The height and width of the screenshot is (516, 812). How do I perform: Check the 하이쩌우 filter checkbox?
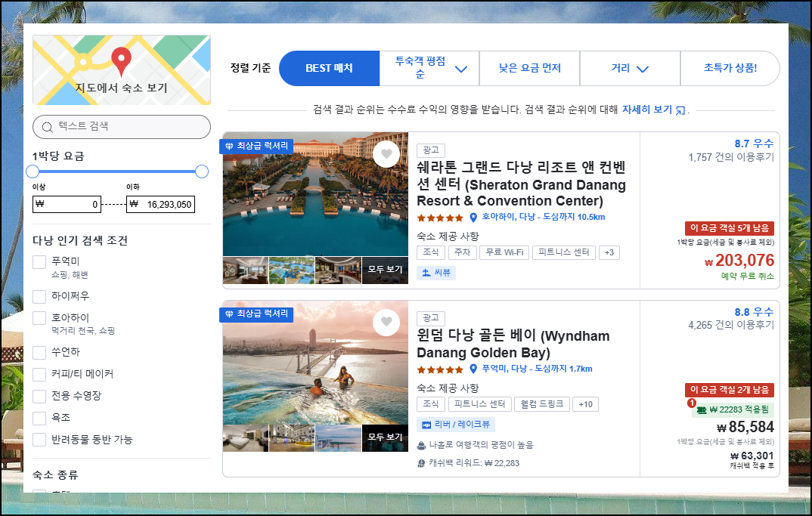coord(39,297)
